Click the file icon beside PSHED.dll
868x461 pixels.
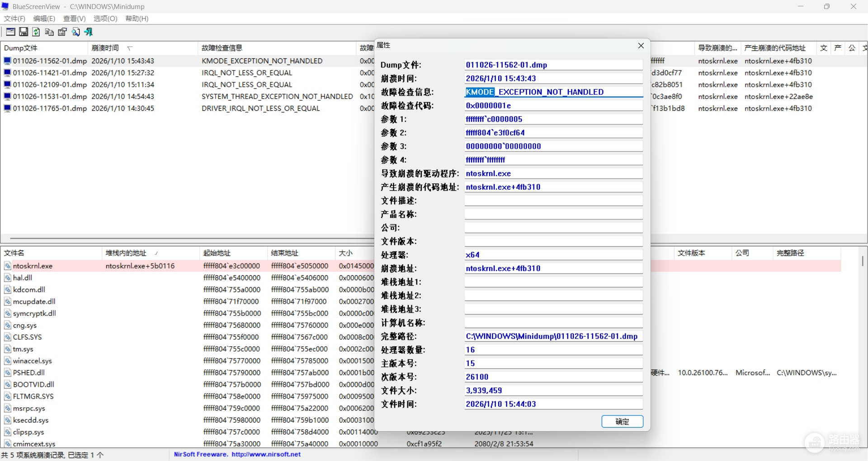coord(8,373)
